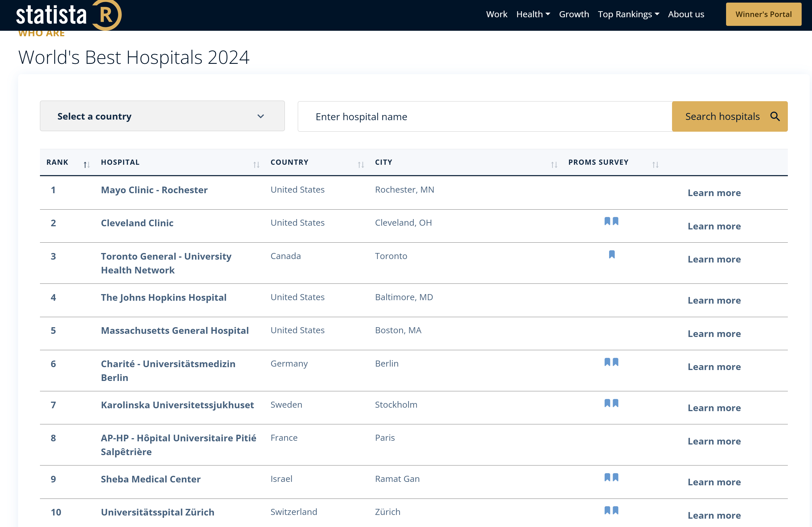Click the Statista R logo
Image resolution: width=812 pixels, height=527 pixels.
(68, 15)
